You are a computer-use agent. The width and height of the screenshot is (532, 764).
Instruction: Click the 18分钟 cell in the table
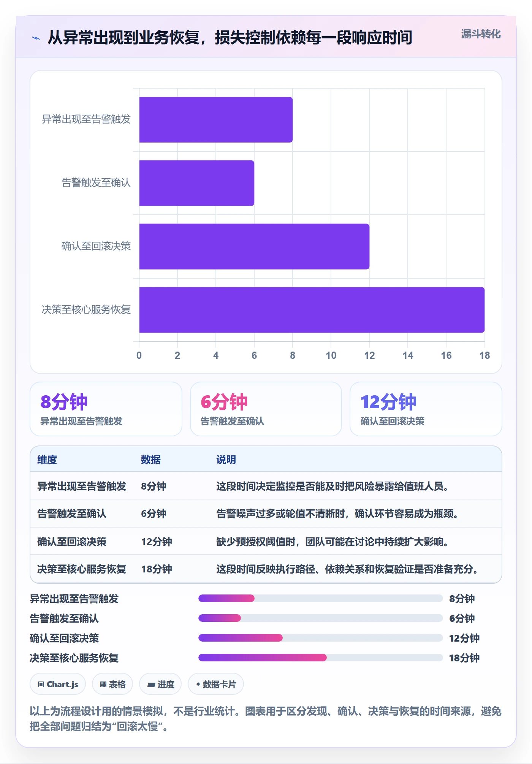pyautogui.click(x=157, y=569)
